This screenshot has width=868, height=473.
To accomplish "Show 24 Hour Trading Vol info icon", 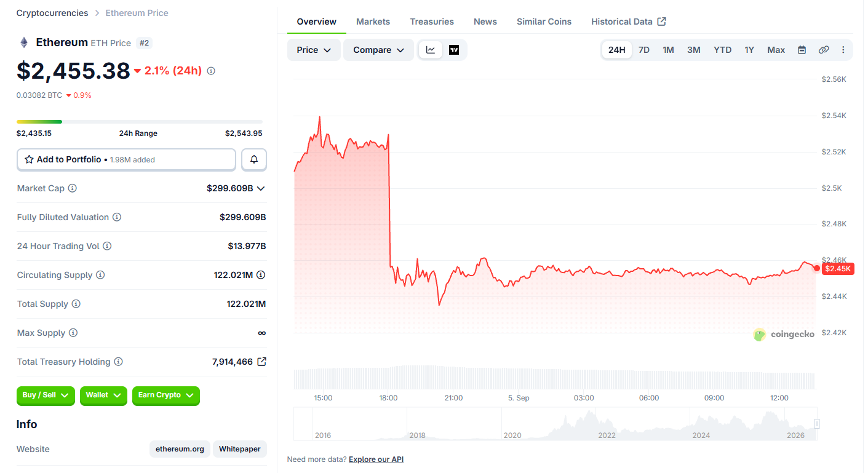I will tap(107, 246).
